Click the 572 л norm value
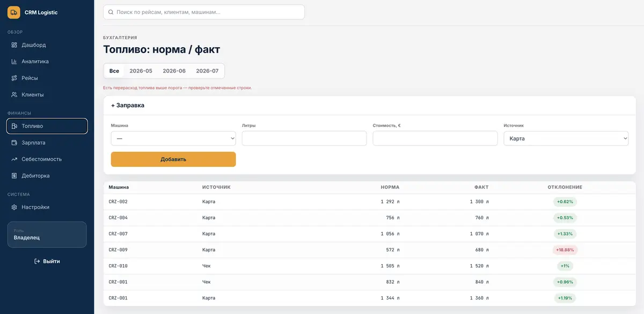This screenshot has height=314, width=644. click(x=393, y=250)
